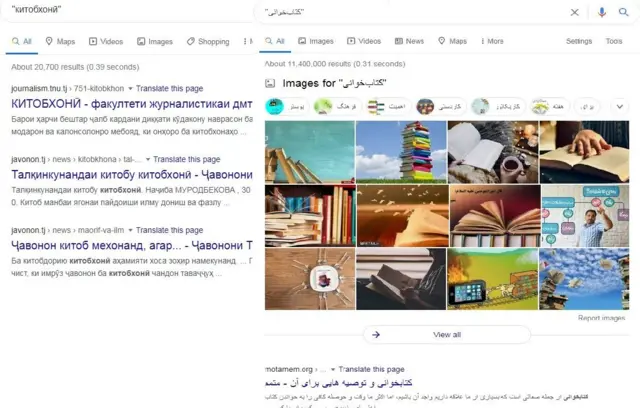Select the All tab in left search
The height and width of the screenshot is (408, 640).
[x=22, y=42]
